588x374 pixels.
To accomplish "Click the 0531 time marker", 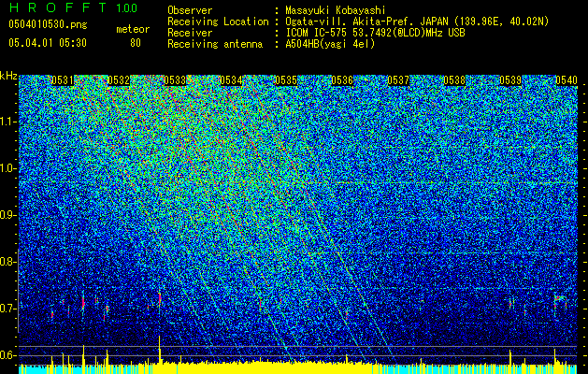I will (63, 80).
